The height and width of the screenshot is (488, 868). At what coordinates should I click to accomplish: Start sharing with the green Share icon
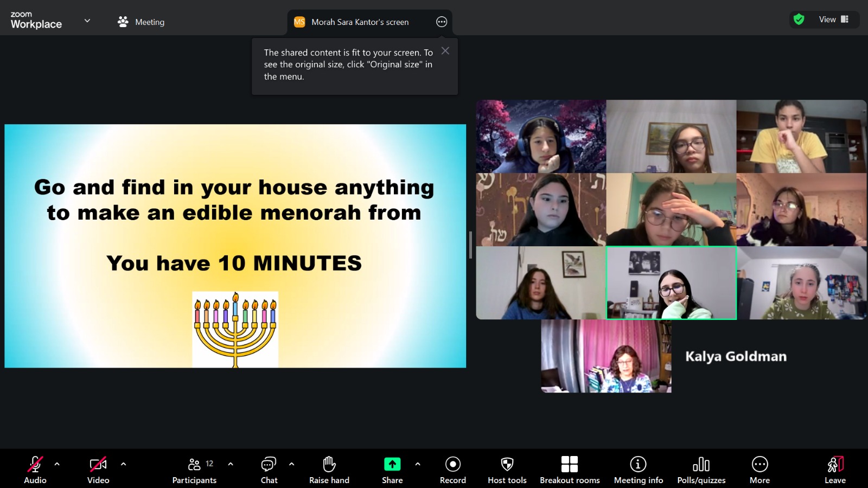click(392, 465)
